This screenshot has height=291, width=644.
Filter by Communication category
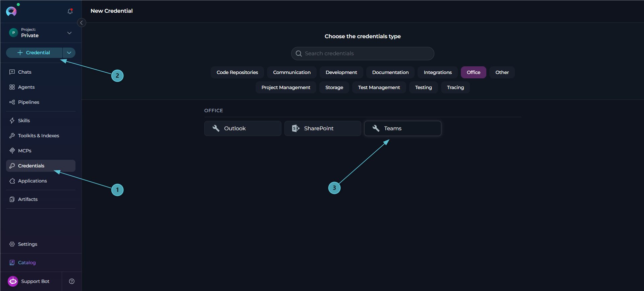point(292,72)
